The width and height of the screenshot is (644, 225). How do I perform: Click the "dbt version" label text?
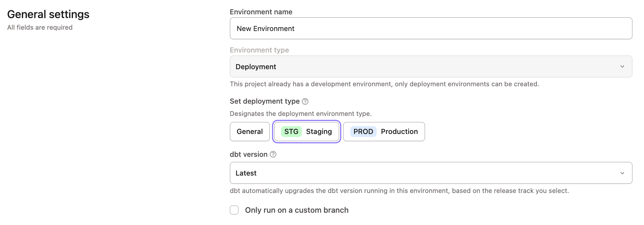click(x=249, y=154)
